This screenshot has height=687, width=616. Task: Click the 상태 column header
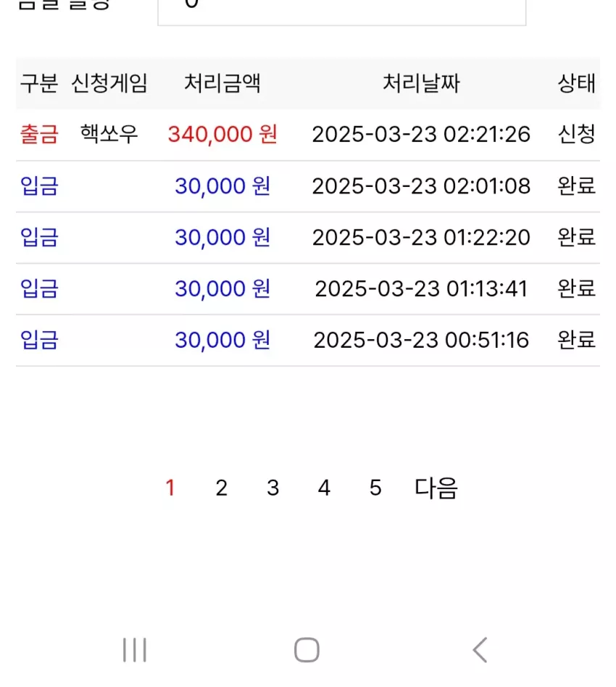coord(576,83)
